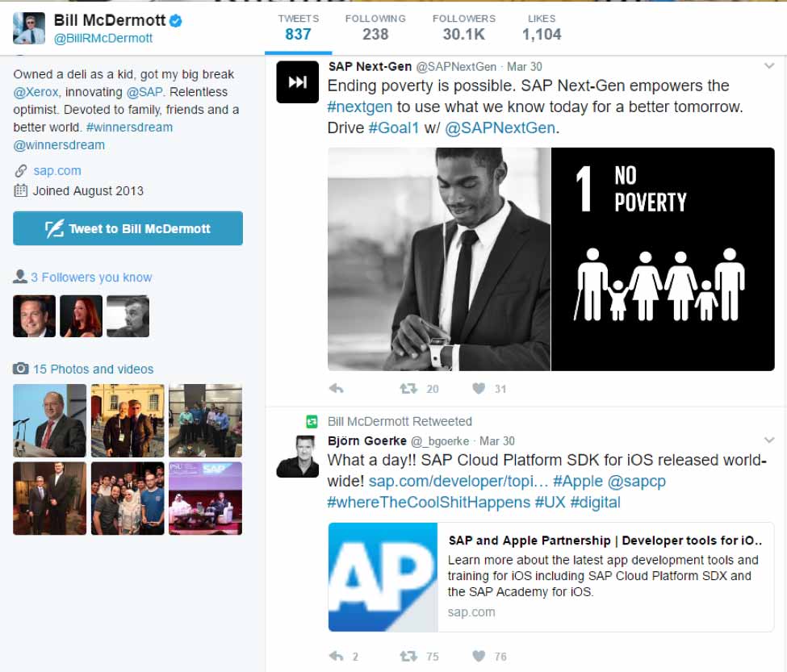Screen dimensions: 787x672
Task: Open photo of group holding books in a room
Action: (205, 421)
